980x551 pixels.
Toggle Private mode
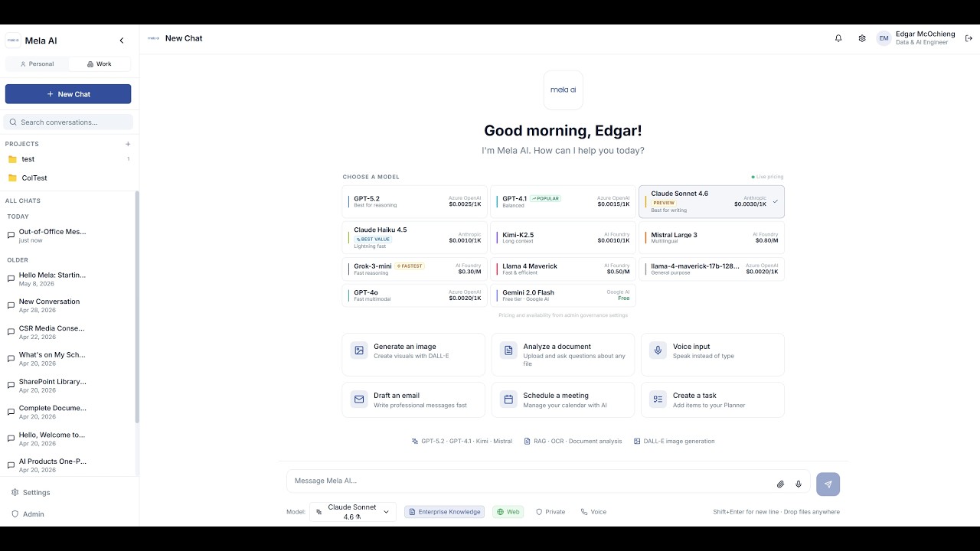coord(550,512)
